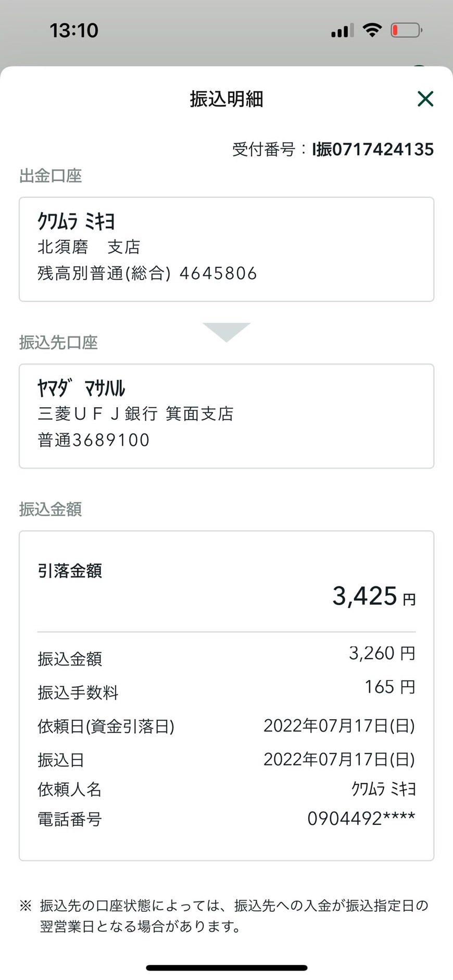Tap the home indicator bar at bottom
The height and width of the screenshot is (980, 453).
pyautogui.click(x=227, y=968)
